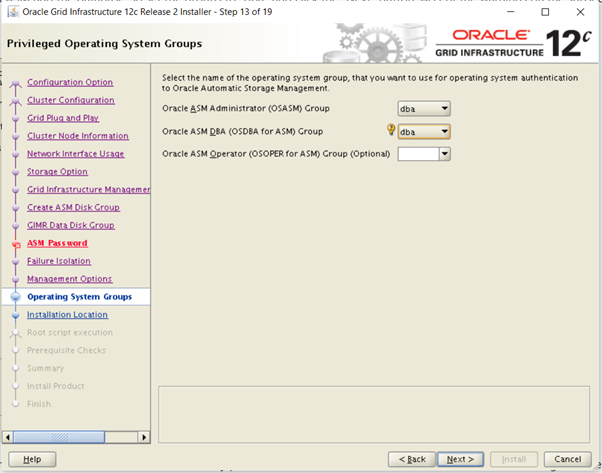
Task: Open the OSASM group dropdown
Action: (x=424, y=108)
